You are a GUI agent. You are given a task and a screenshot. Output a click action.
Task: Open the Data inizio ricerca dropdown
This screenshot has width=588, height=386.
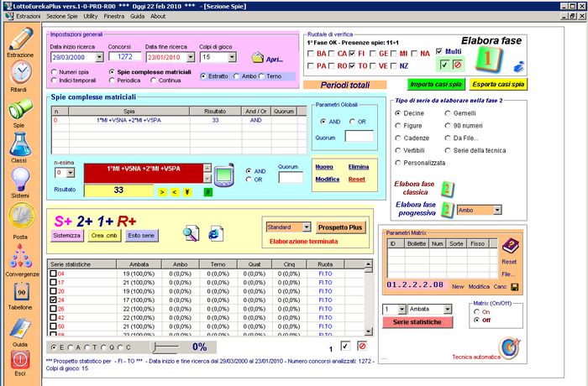click(x=99, y=57)
